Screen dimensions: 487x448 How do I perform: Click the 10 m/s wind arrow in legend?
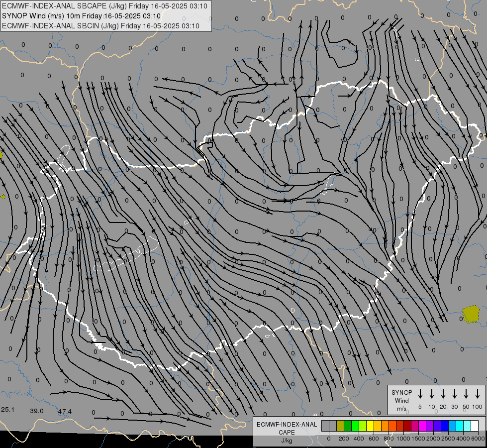(x=432, y=394)
